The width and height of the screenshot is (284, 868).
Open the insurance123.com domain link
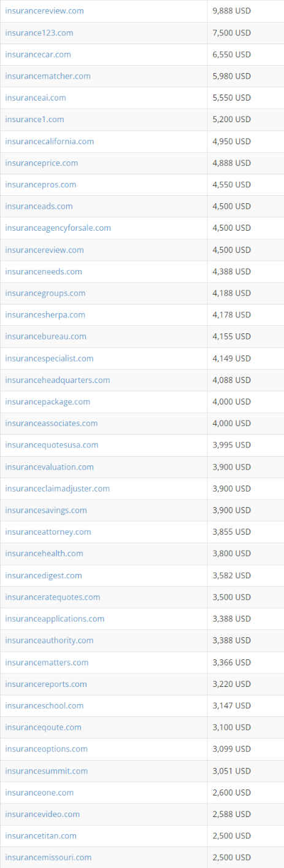click(39, 33)
